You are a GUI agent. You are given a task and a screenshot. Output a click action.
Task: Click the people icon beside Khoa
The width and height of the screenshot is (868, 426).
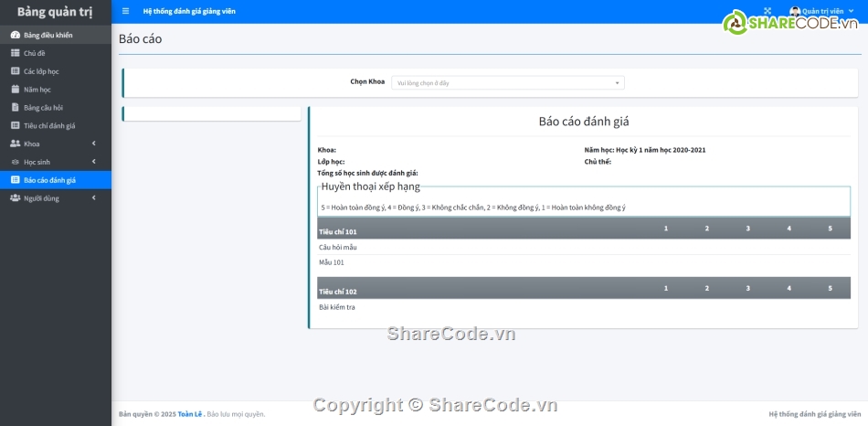15,144
